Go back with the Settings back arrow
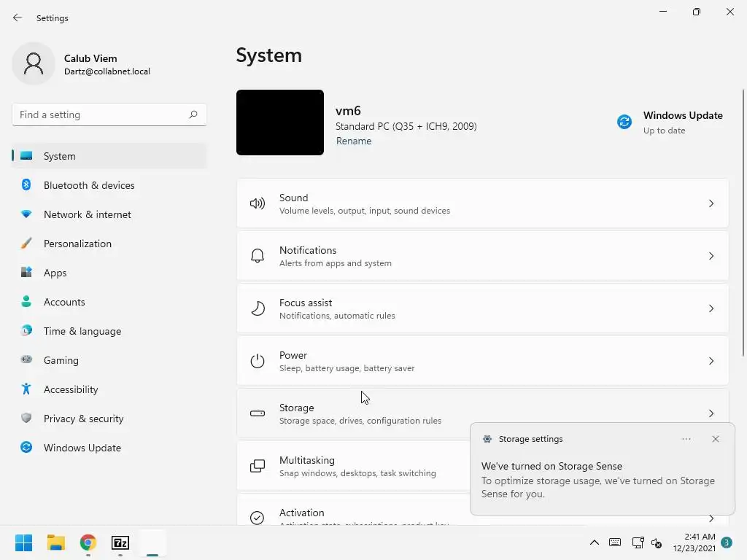 (x=18, y=17)
